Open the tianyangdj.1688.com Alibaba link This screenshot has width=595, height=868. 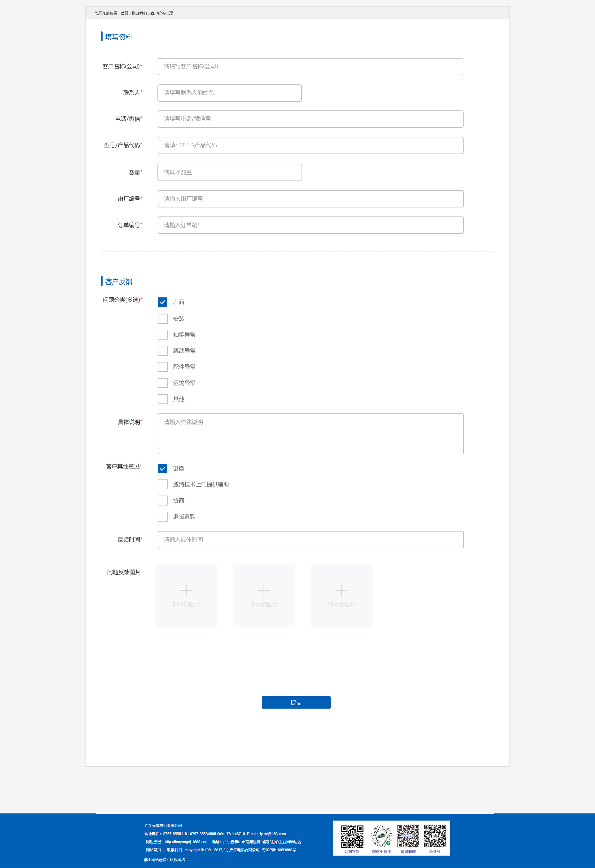(186, 842)
